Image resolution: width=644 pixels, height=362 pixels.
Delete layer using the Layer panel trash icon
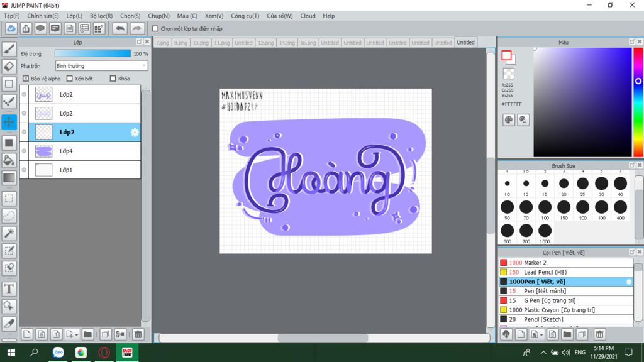pyautogui.click(x=138, y=334)
